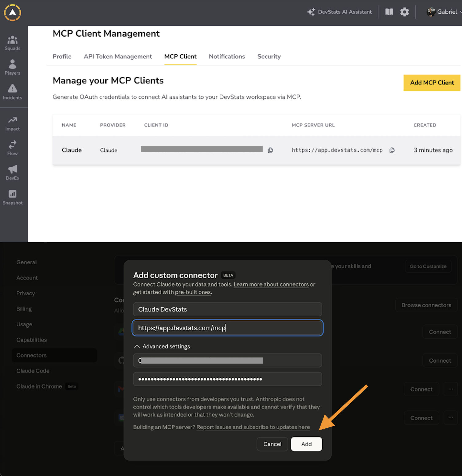The height and width of the screenshot is (476, 462).
Task: Click the Go to Customize button
Action: pyautogui.click(x=428, y=266)
